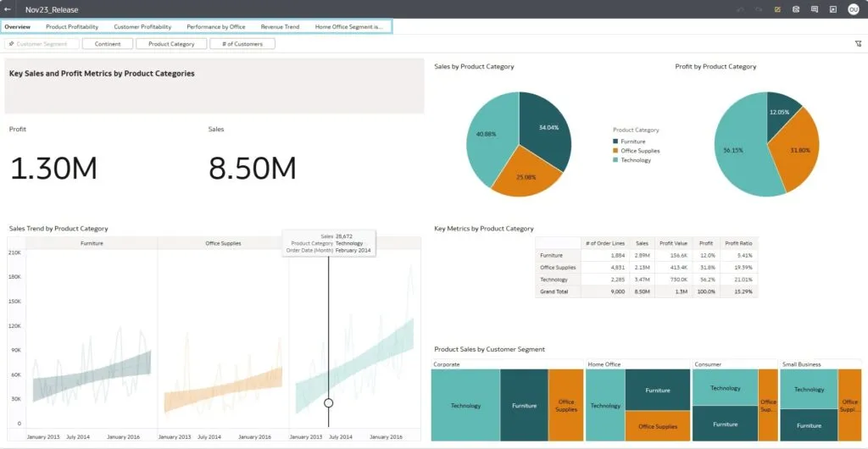This screenshot has height=449, width=868.
Task: Switch to the Product Profitability tab
Action: [72, 27]
